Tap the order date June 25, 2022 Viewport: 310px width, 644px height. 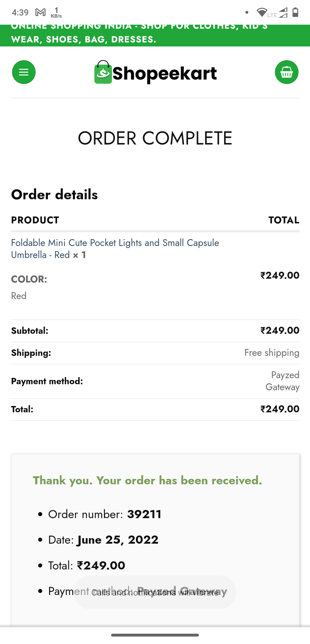[118, 540]
